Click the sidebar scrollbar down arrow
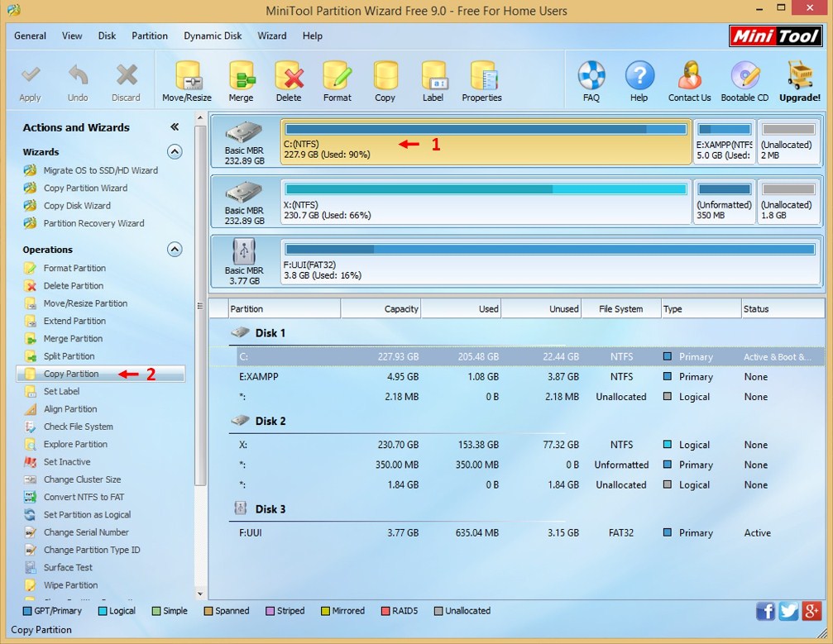 click(200, 594)
